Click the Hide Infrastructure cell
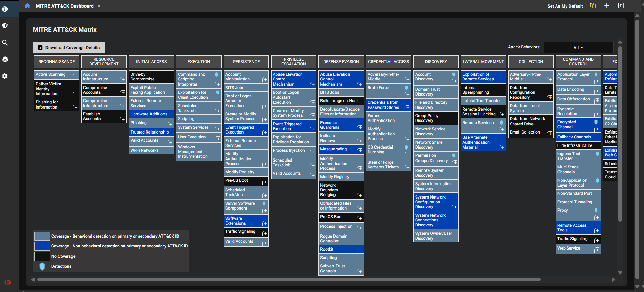Image resolution: width=644 pixels, height=292 pixels. (578, 145)
